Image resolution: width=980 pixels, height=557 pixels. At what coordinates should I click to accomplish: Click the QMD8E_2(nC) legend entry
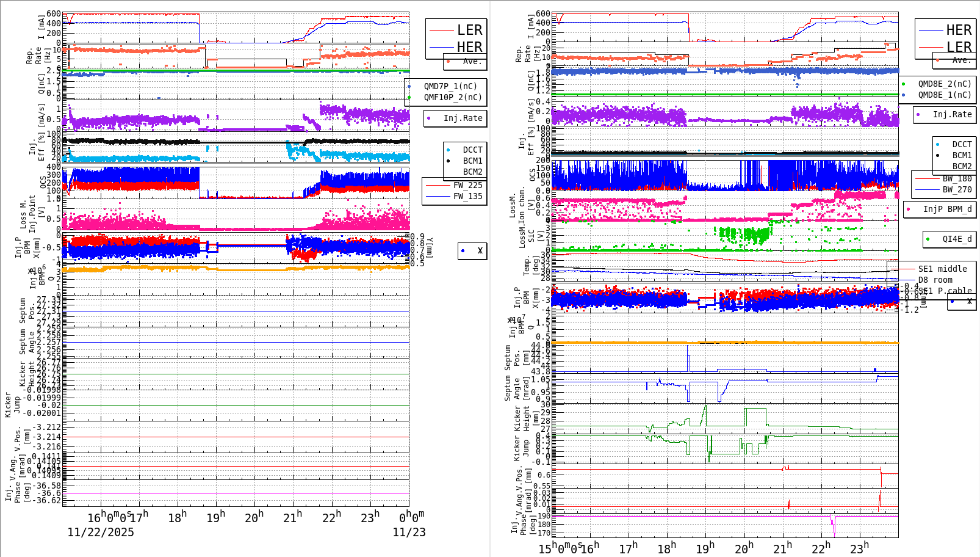pyautogui.click(x=944, y=84)
